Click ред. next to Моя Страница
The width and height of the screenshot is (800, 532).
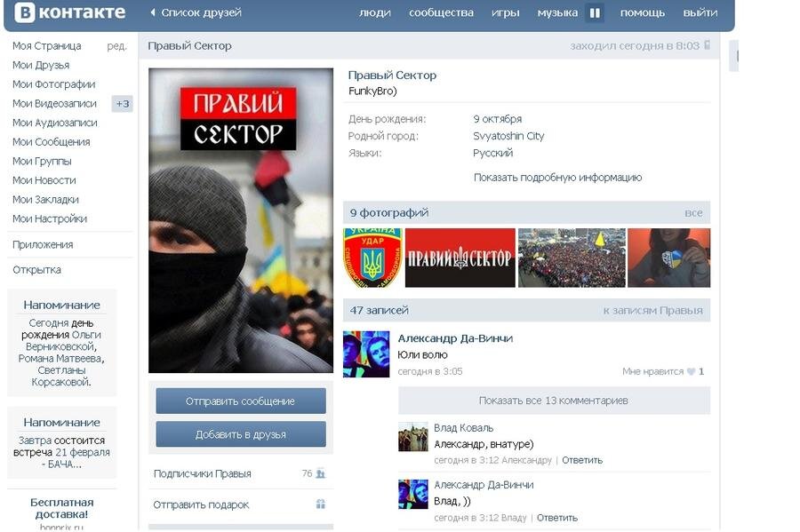[116, 46]
